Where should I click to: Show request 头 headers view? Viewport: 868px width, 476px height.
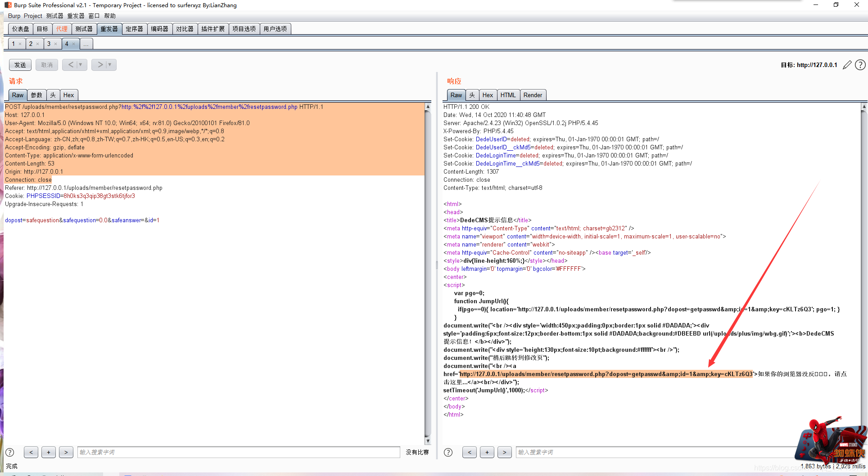tap(53, 95)
